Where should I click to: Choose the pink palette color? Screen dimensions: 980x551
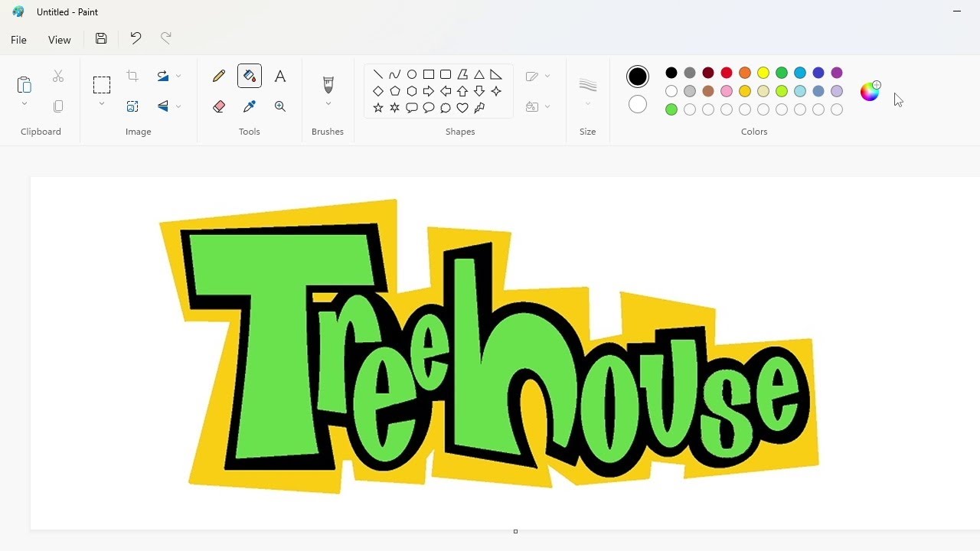click(727, 91)
